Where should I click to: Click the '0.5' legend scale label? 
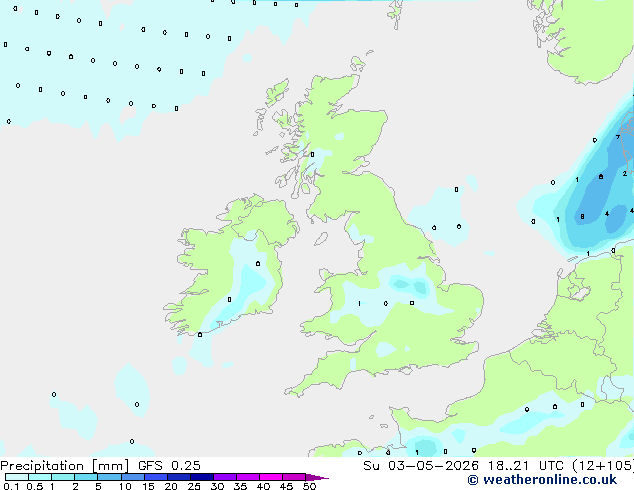[34, 486]
